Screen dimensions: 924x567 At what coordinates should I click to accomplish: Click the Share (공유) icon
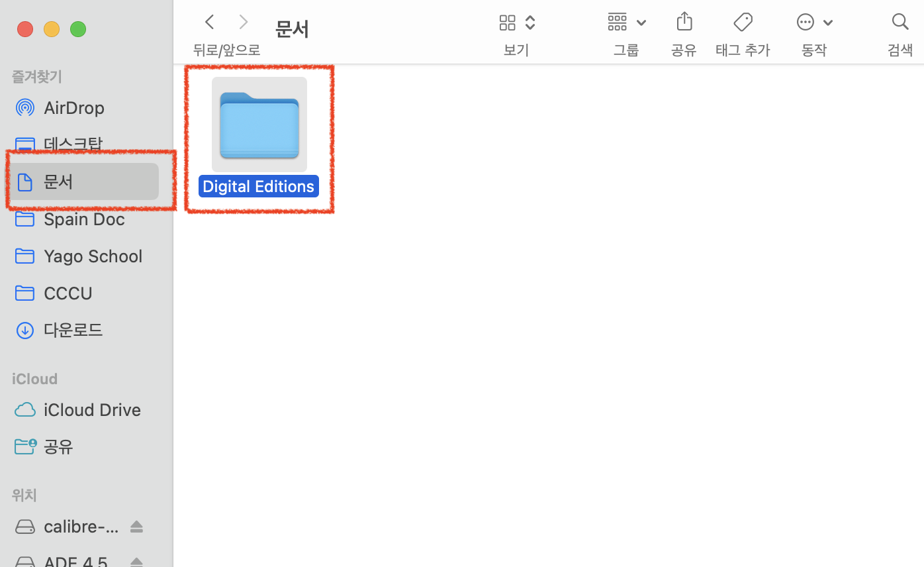point(684,22)
